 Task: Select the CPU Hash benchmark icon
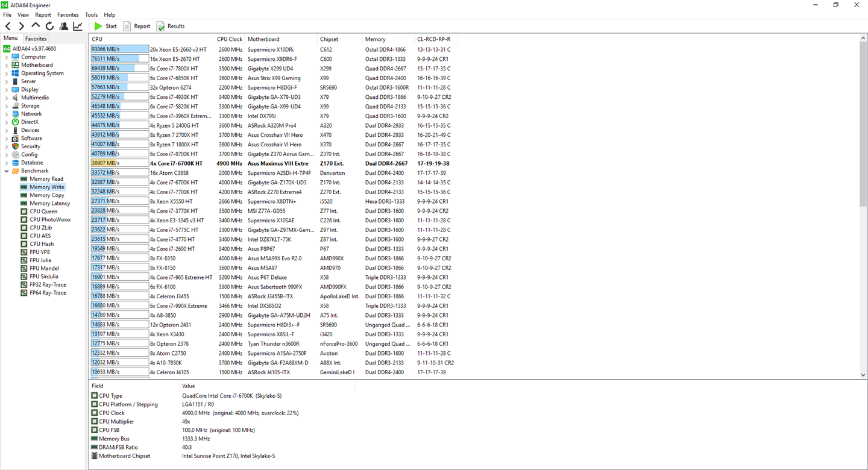pyautogui.click(x=24, y=244)
